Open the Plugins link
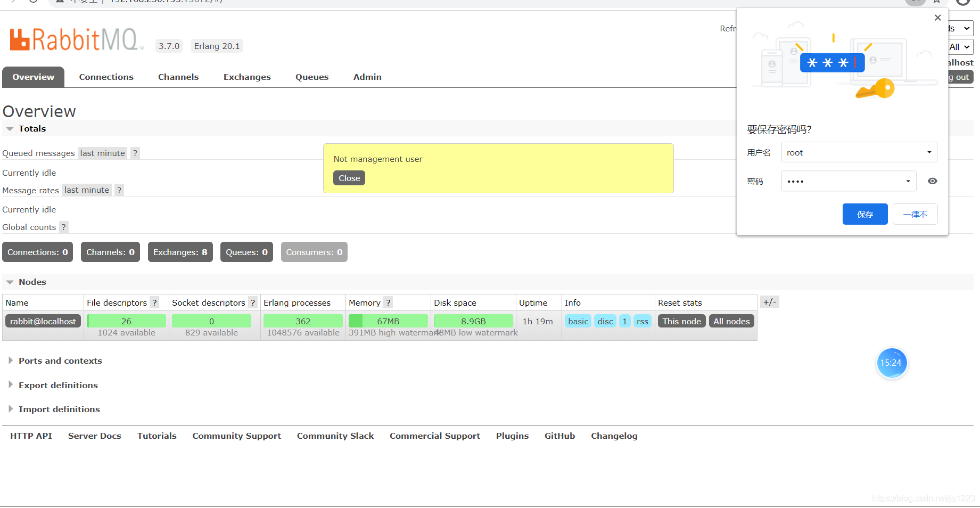This screenshot has height=508, width=980. pyautogui.click(x=513, y=436)
